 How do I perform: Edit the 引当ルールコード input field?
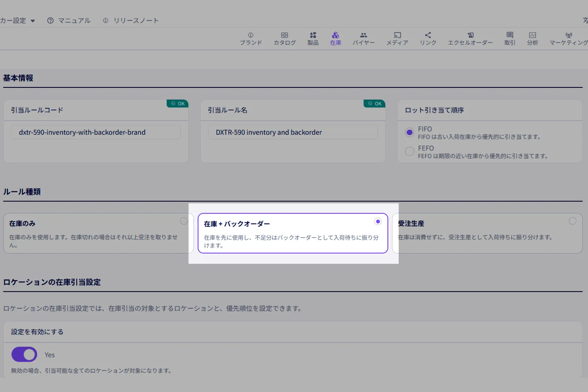(96, 132)
